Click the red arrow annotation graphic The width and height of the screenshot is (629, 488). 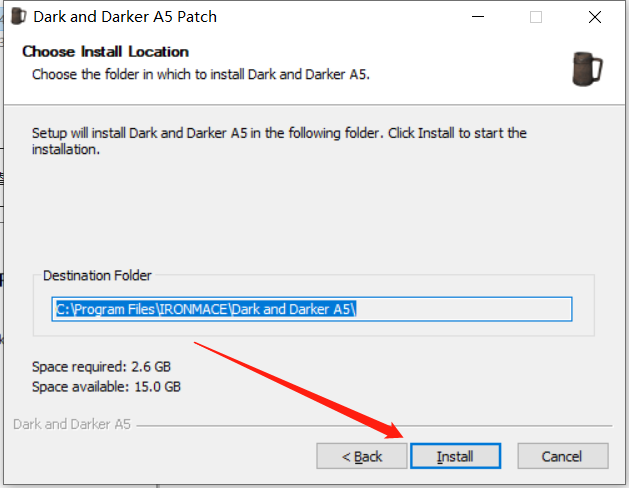click(299, 390)
